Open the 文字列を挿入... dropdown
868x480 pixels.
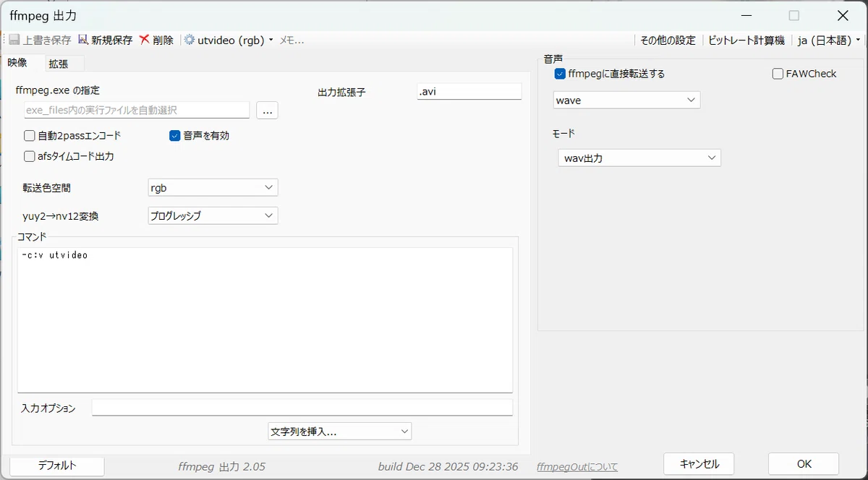[339, 431]
